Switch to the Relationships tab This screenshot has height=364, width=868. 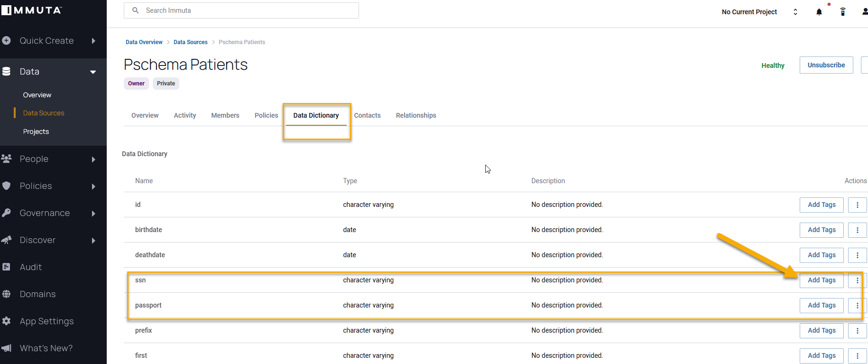click(416, 115)
